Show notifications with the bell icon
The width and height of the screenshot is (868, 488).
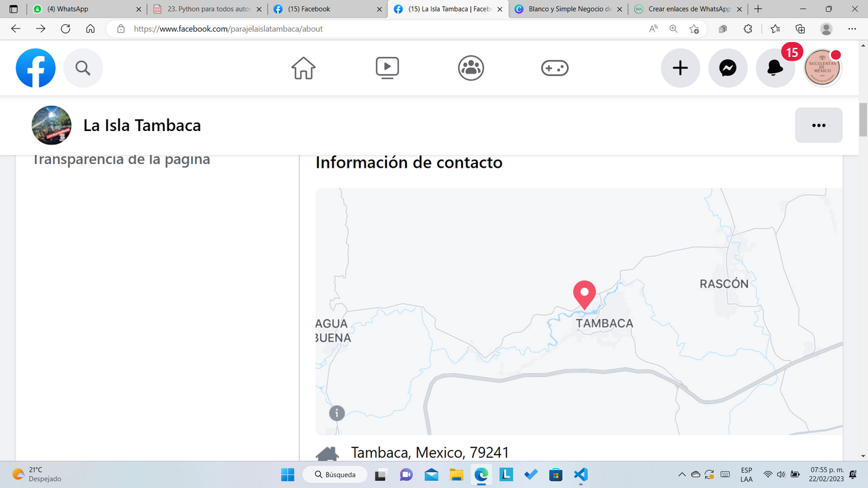click(775, 68)
